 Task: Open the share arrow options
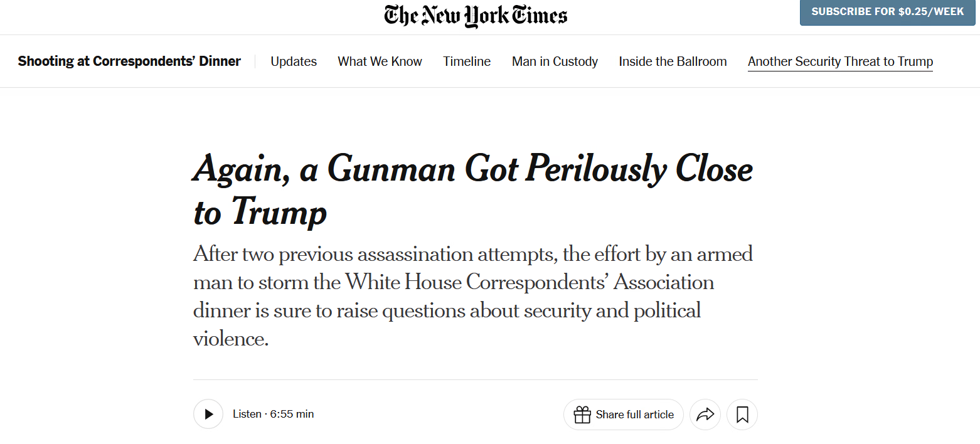pos(705,415)
